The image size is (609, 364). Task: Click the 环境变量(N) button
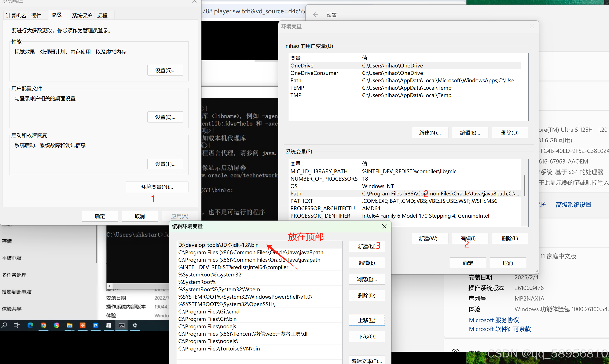(157, 187)
